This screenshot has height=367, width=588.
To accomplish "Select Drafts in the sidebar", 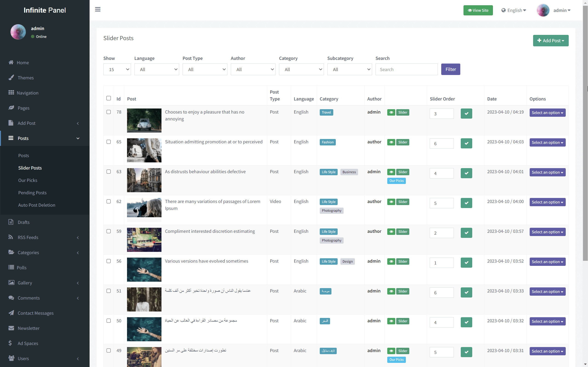I will tap(24, 222).
